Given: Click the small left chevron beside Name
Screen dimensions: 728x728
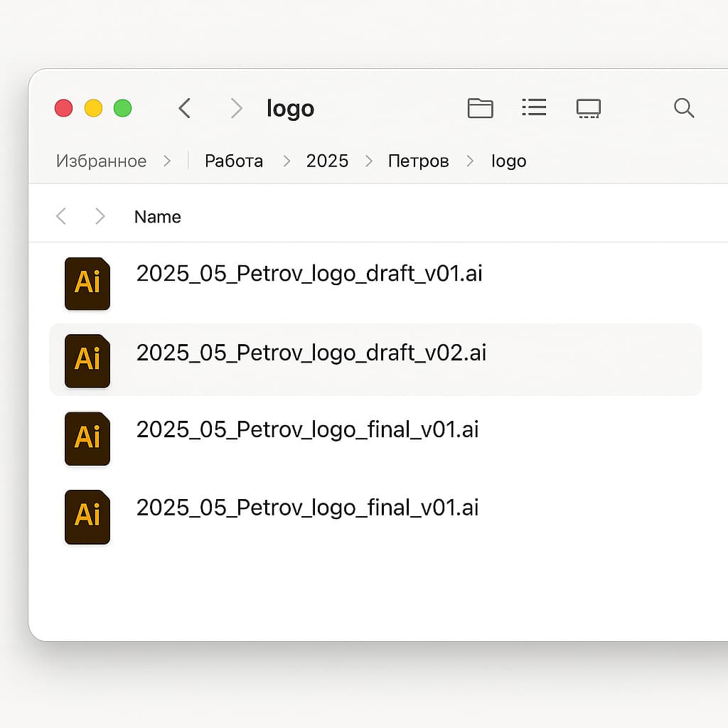Looking at the screenshot, I should pos(61,216).
